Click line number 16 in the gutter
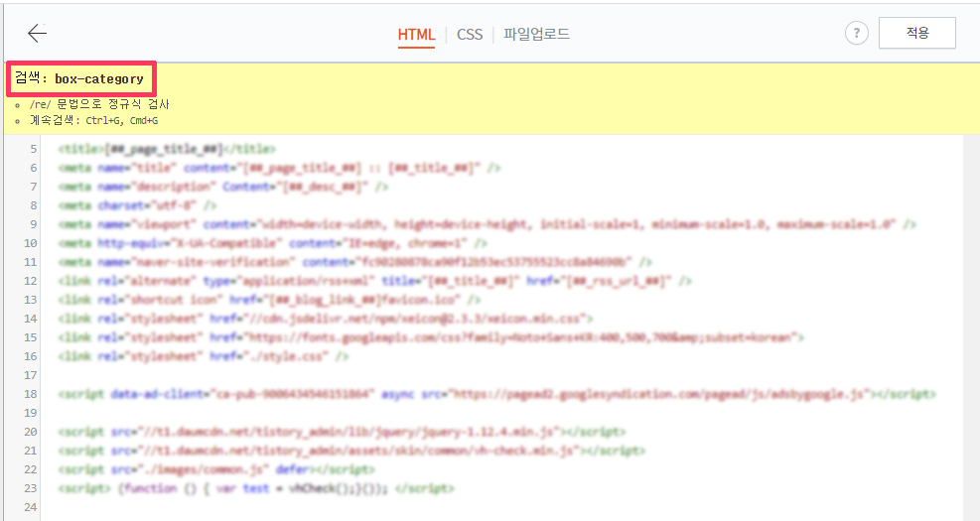 [x=31, y=356]
